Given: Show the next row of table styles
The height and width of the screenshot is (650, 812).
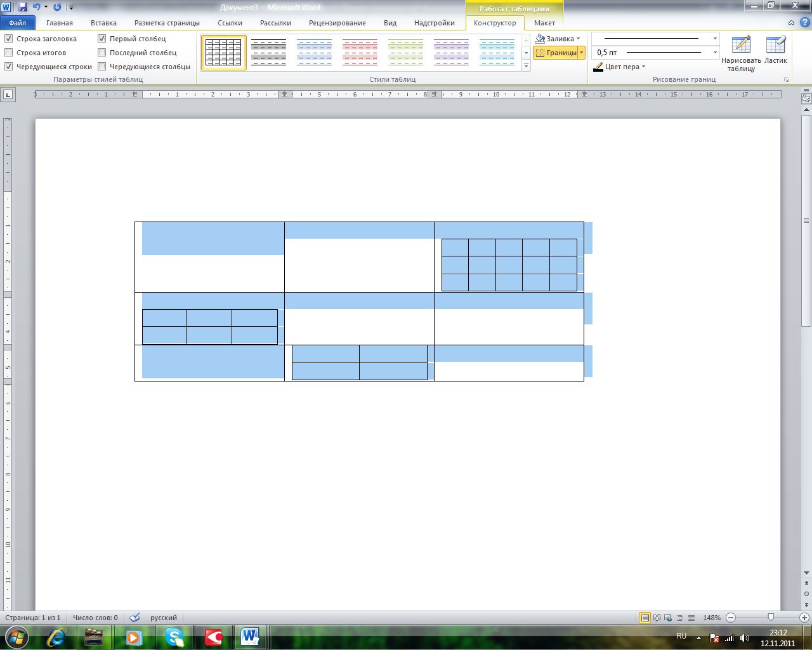Looking at the screenshot, I should (x=526, y=53).
